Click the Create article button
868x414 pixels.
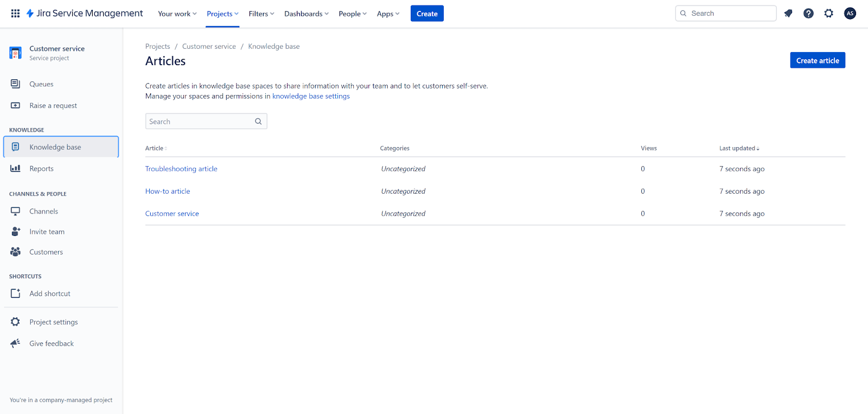tap(817, 61)
